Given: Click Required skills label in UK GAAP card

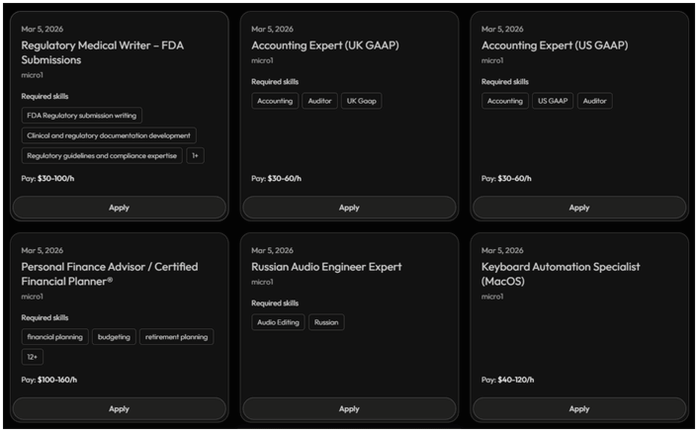Looking at the screenshot, I should click(x=275, y=82).
